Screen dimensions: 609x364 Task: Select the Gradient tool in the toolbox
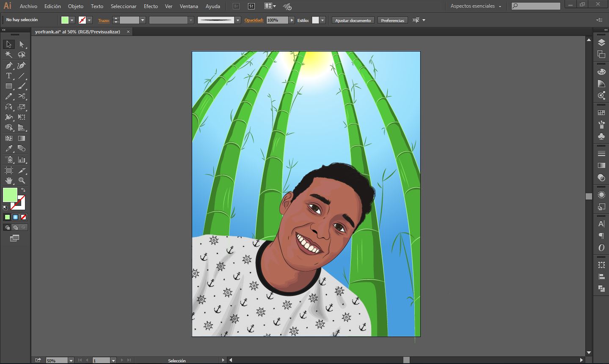[22, 138]
